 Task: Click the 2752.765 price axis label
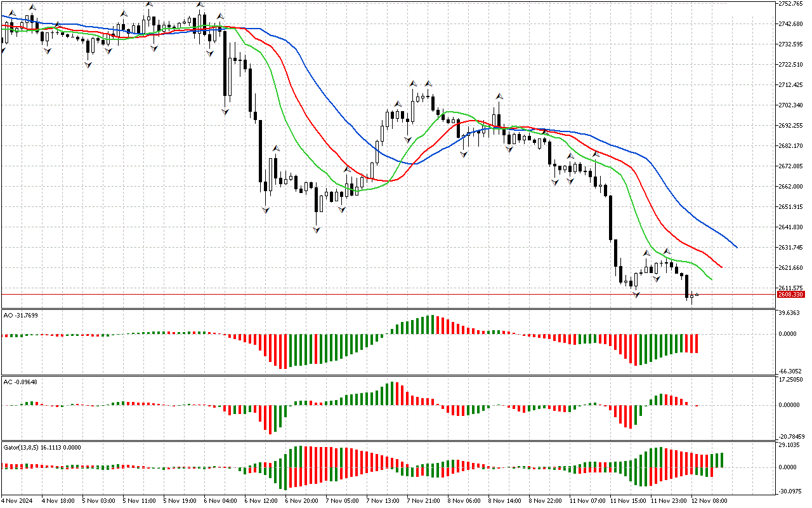[x=792, y=4]
